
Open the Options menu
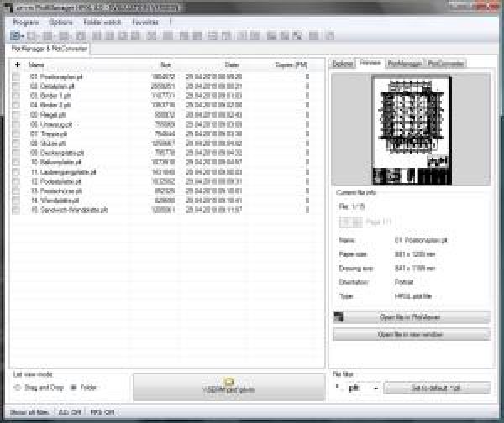[x=60, y=22]
